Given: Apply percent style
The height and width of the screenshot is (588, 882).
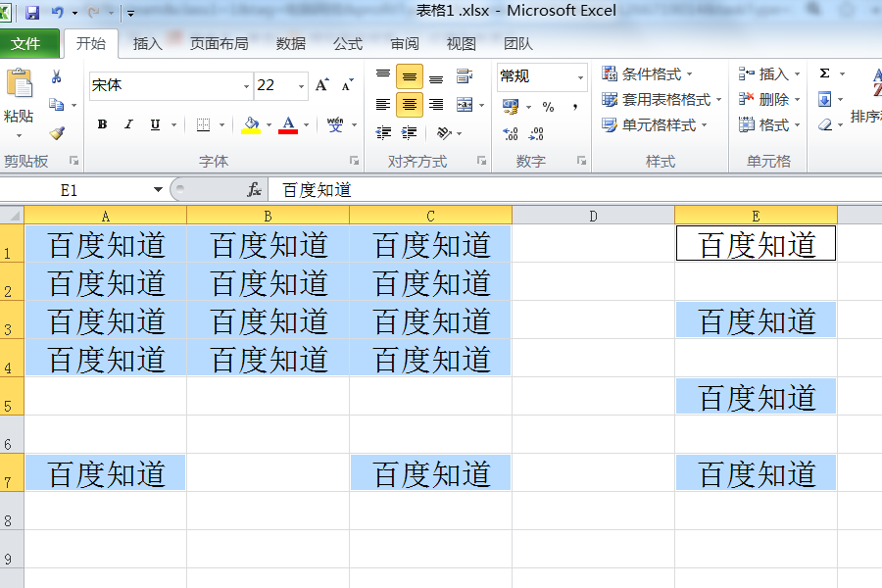Looking at the screenshot, I should 549,107.
